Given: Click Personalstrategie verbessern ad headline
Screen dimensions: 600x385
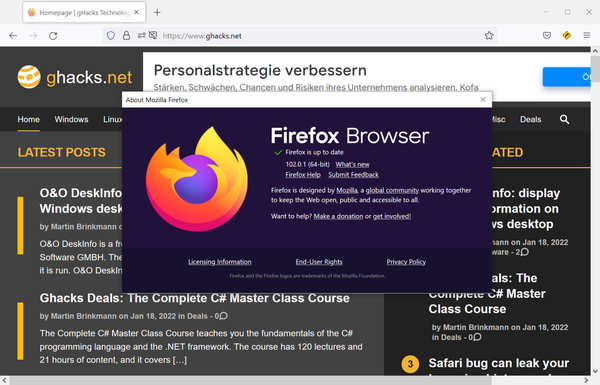Looking at the screenshot, I should [x=260, y=70].
